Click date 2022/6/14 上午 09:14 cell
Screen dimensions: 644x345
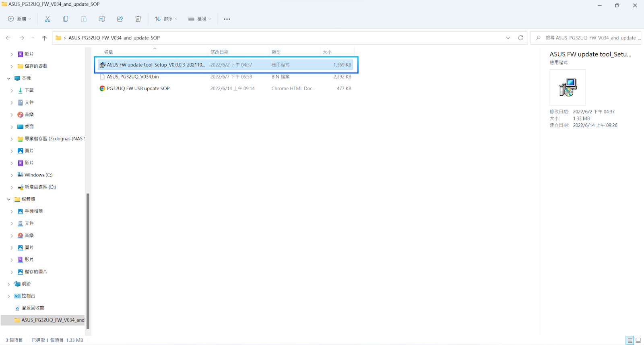pyautogui.click(x=232, y=89)
